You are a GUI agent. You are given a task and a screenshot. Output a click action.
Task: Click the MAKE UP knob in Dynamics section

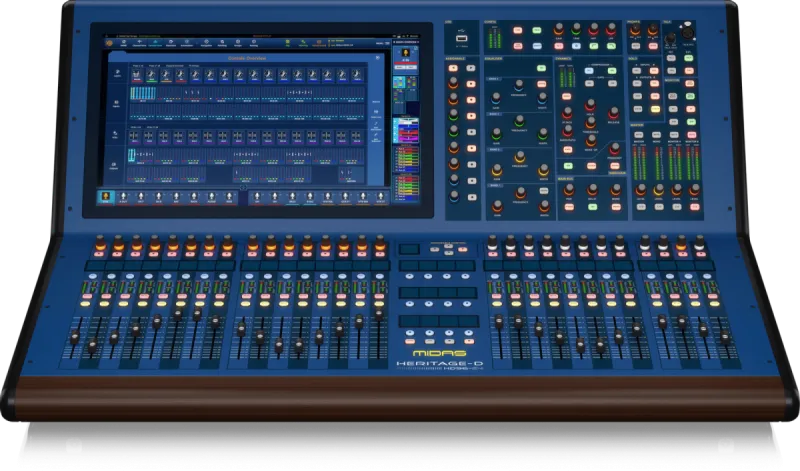point(591,140)
